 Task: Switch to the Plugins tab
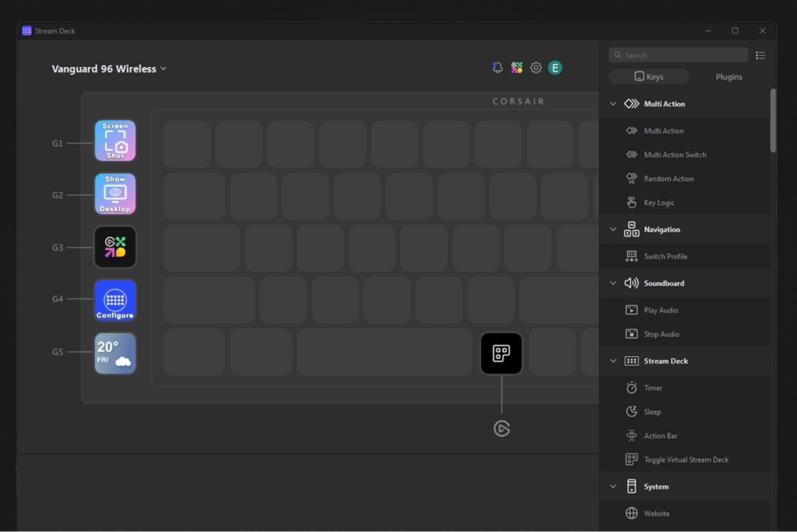pos(728,76)
